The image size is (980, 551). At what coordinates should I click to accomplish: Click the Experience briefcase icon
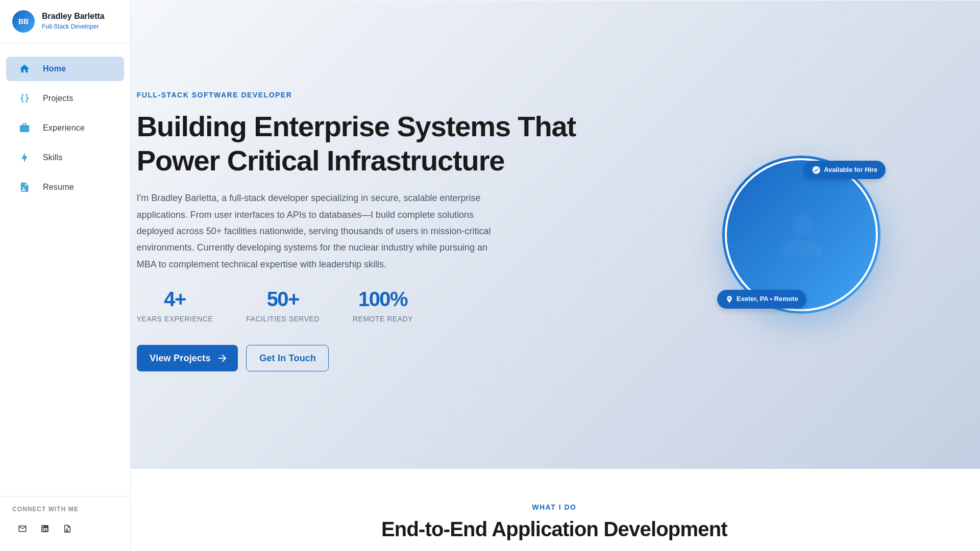tap(24, 128)
